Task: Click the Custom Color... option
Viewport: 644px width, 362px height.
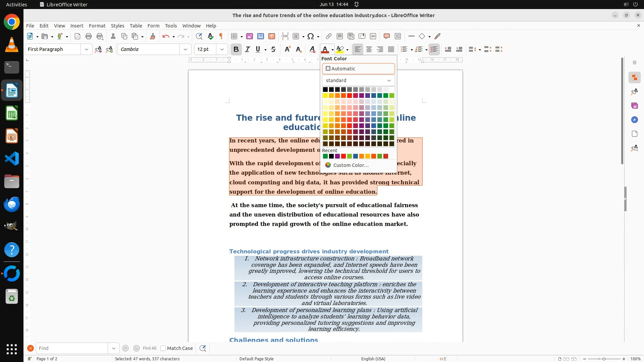Action: pos(351,165)
